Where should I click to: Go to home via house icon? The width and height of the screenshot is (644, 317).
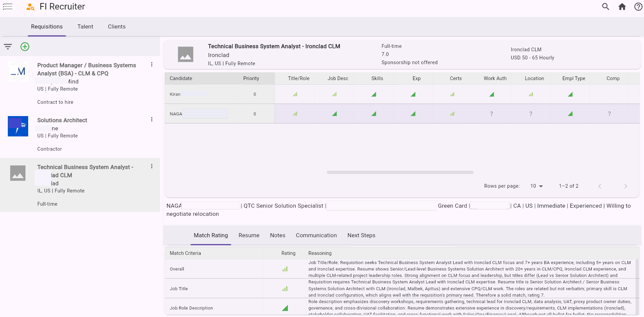click(x=622, y=6)
